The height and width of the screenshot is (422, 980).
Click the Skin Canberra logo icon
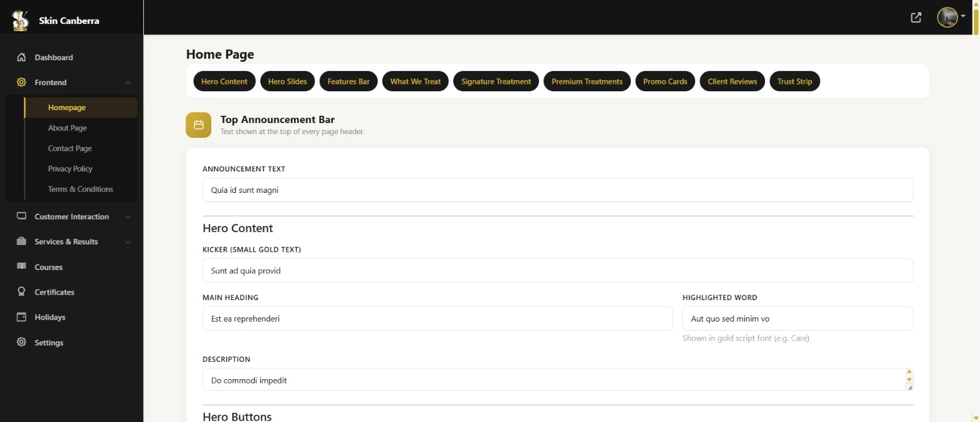point(20,20)
